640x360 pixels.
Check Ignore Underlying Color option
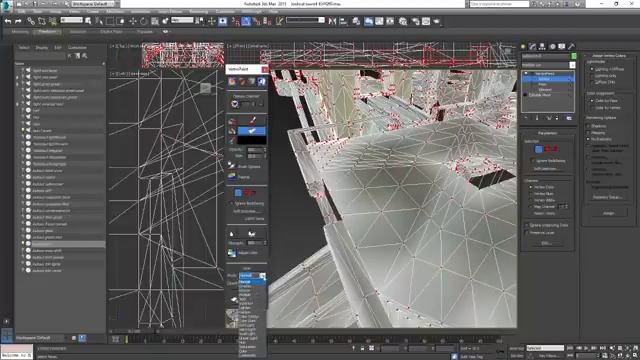527,225
